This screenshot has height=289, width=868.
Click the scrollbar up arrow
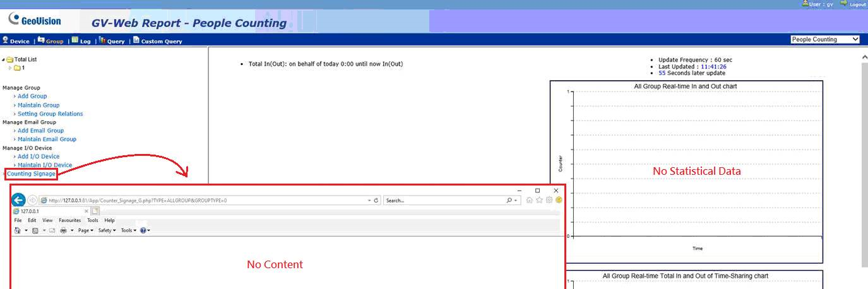(x=864, y=57)
